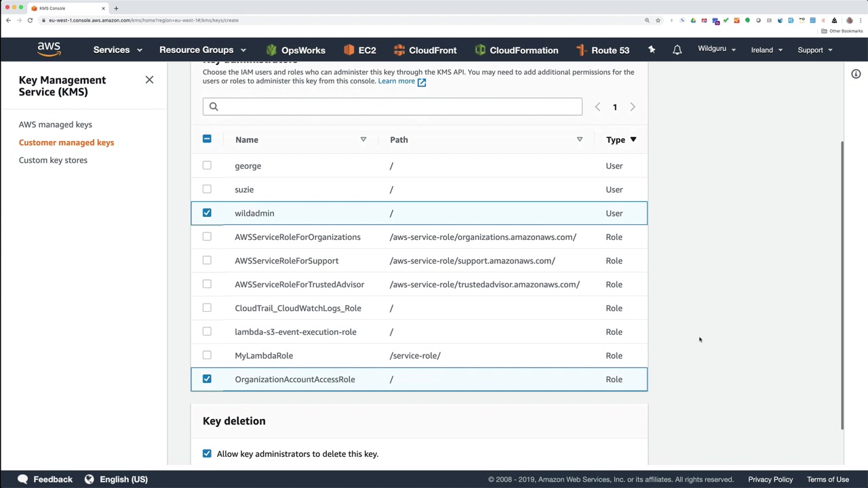Check the george user checkbox
Screen dimensions: 868x488
207,165
